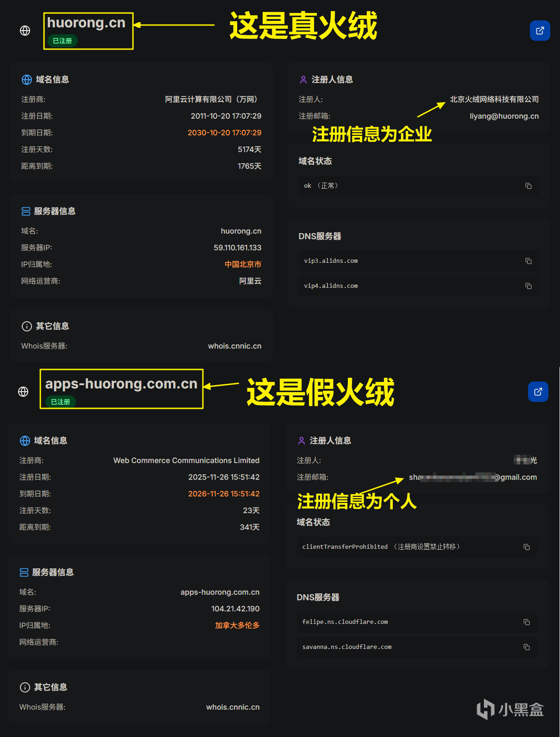
Task: Select the domain value huorong.cn in server info
Action: pos(241,231)
